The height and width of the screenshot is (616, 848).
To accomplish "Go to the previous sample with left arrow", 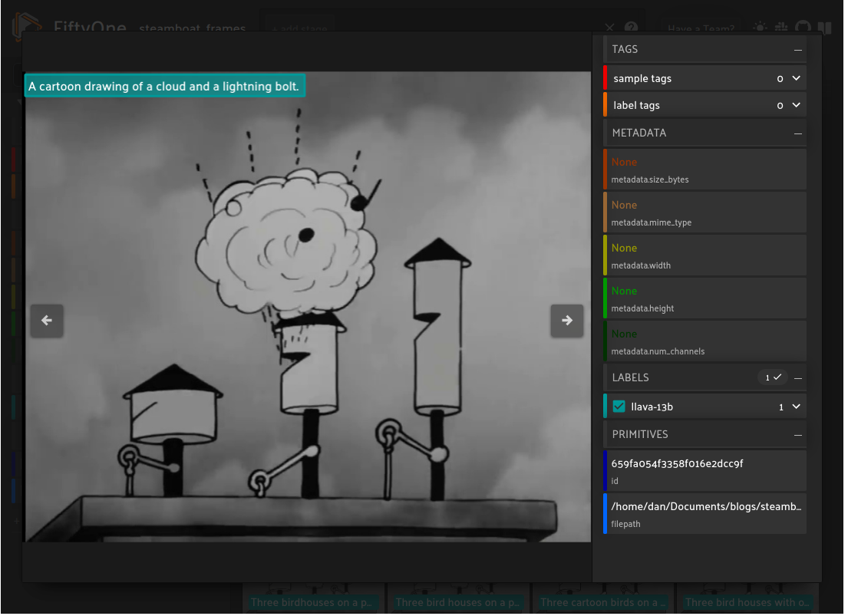I will (x=47, y=321).
